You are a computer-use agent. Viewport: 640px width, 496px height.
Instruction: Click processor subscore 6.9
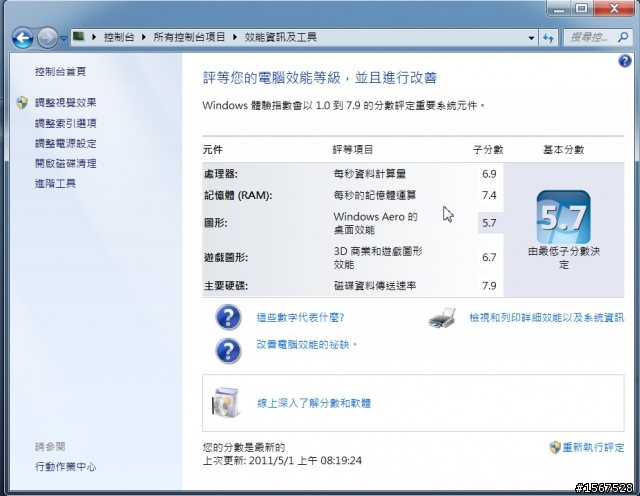(x=489, y=174)
